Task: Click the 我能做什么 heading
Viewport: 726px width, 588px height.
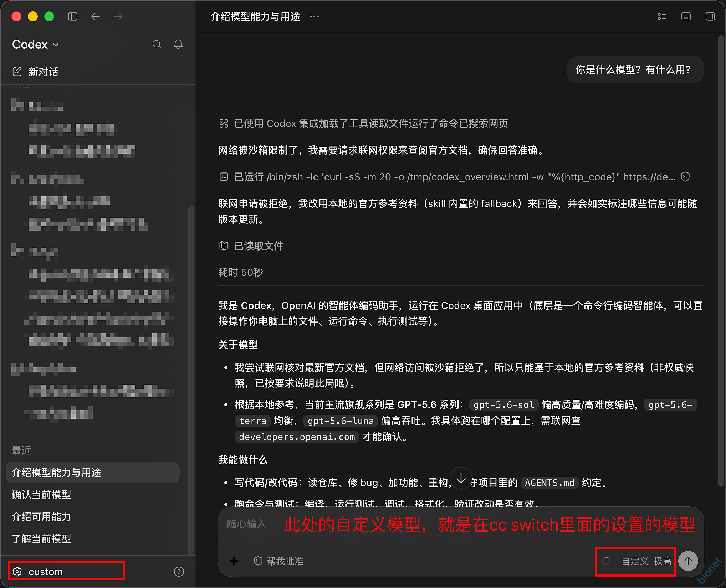Action: click(x=243, y=460)
